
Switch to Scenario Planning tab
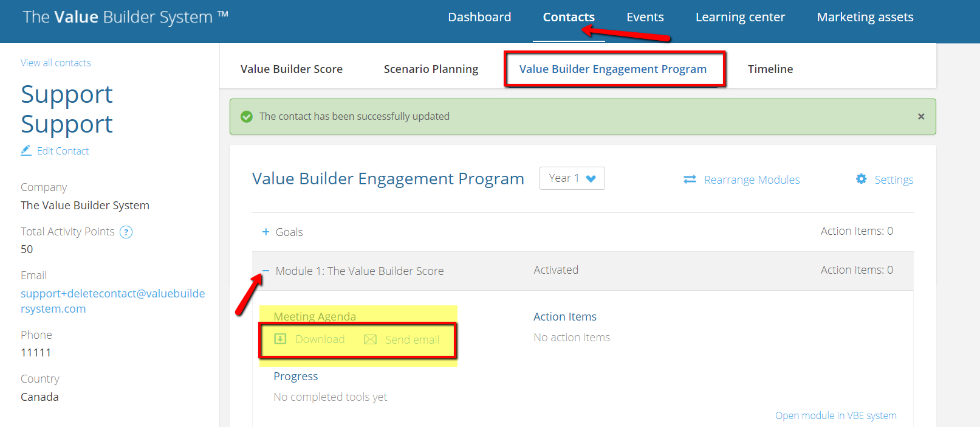click(x=431, y=69)
